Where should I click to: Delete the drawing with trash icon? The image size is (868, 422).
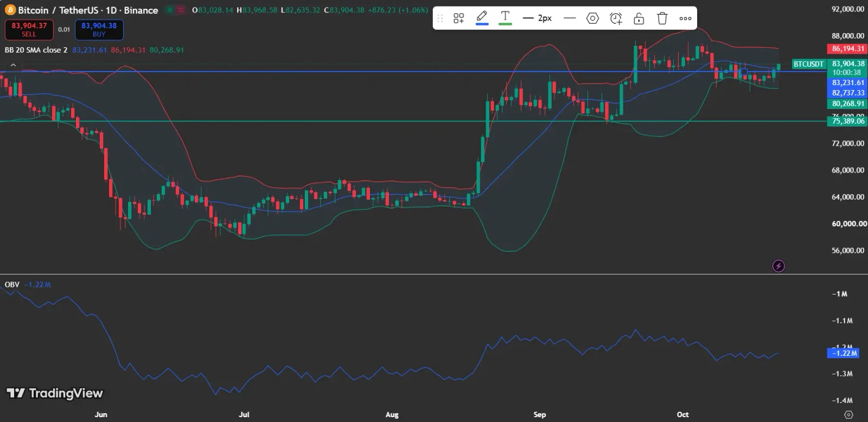point(662,18)
